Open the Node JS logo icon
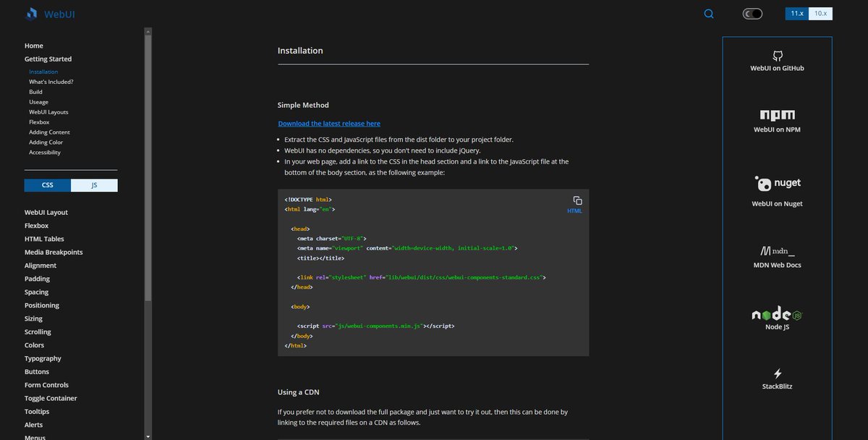868x440 pixels. pos(778,314)
